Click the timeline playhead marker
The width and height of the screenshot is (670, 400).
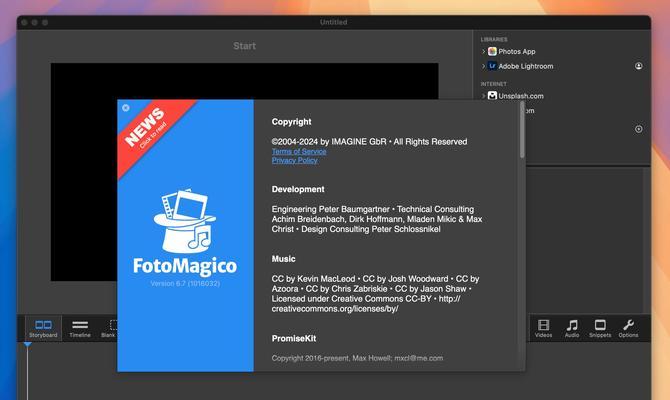tap(27, 344)
